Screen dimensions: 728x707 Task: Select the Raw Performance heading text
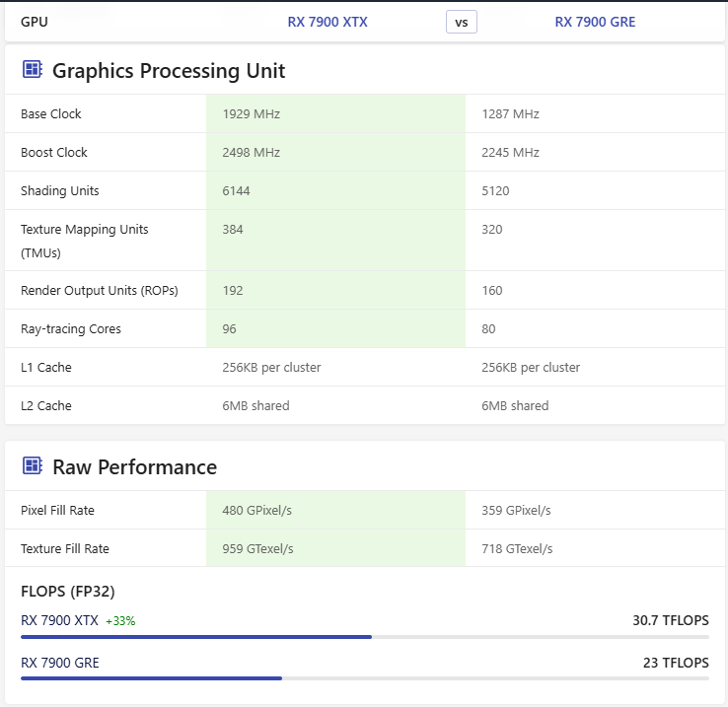click(134, 467)
